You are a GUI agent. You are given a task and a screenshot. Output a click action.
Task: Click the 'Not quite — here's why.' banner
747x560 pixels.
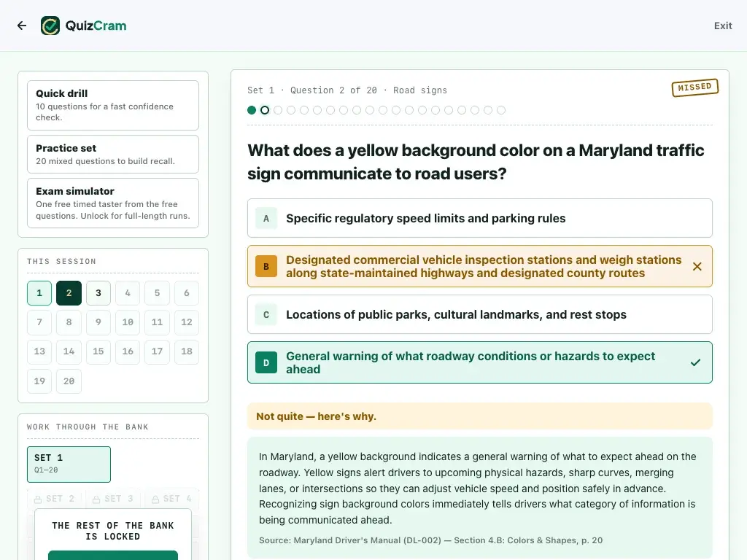[480, 416]
